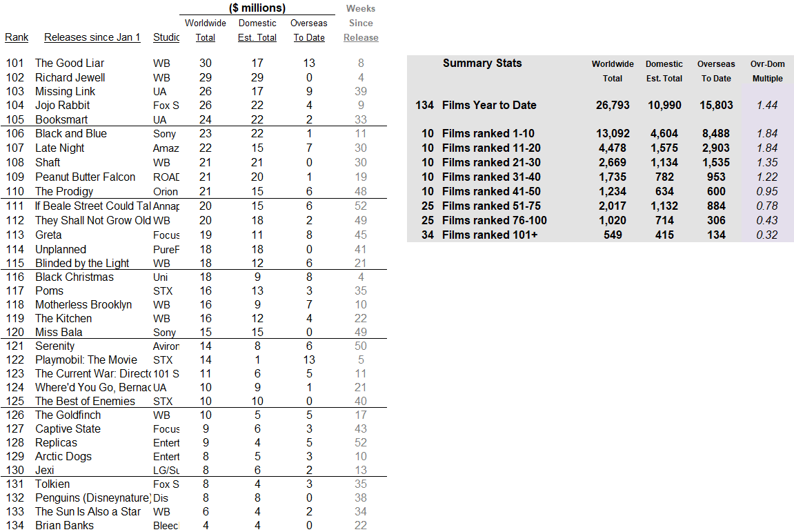Click the Jojo Rabbit film name

[x=62, y=106]
